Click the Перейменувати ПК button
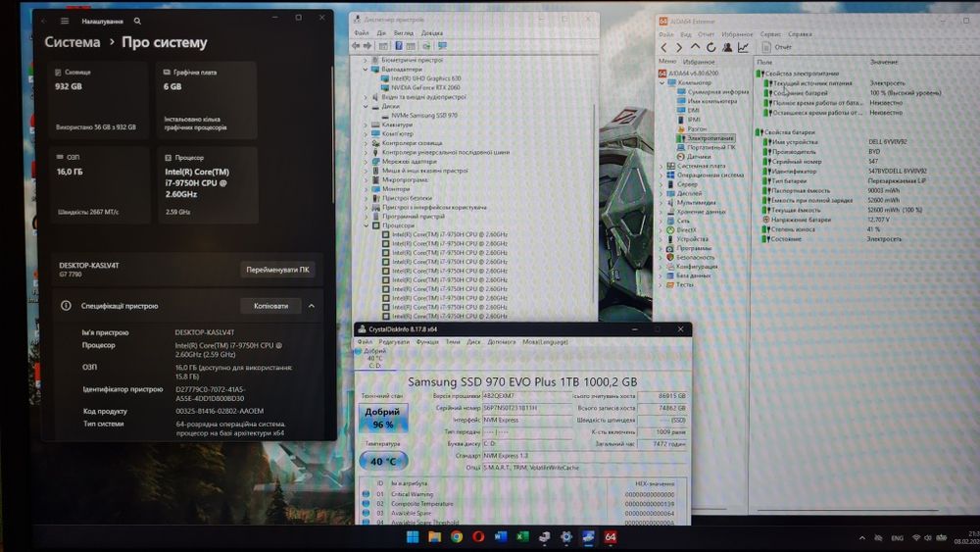980x552 pixels. tap(277, 270)
